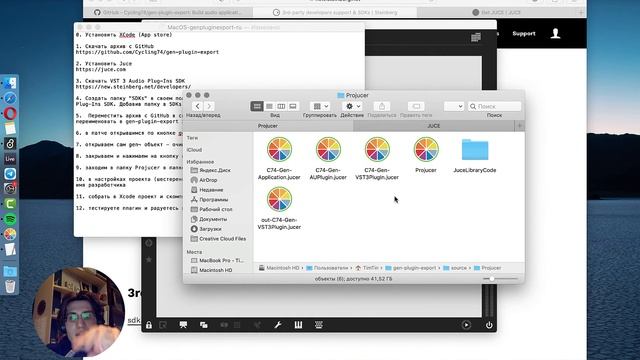Viewport: 640px width, 360px height.
Task: Toggle the Max audio power button
Action: point(489,325)
